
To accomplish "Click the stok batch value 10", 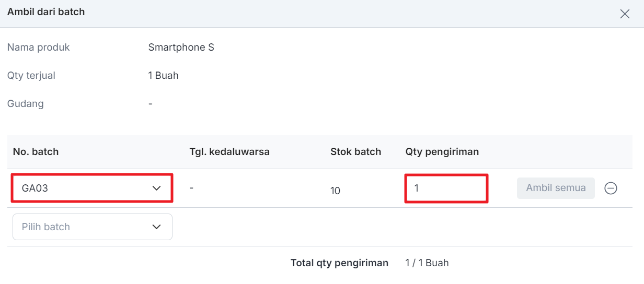I will point(335,191).
